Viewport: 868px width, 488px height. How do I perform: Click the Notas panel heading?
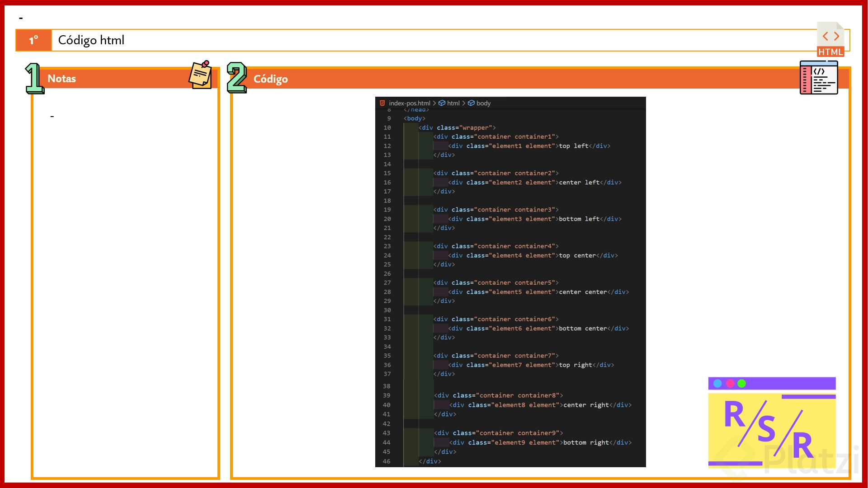61,79
